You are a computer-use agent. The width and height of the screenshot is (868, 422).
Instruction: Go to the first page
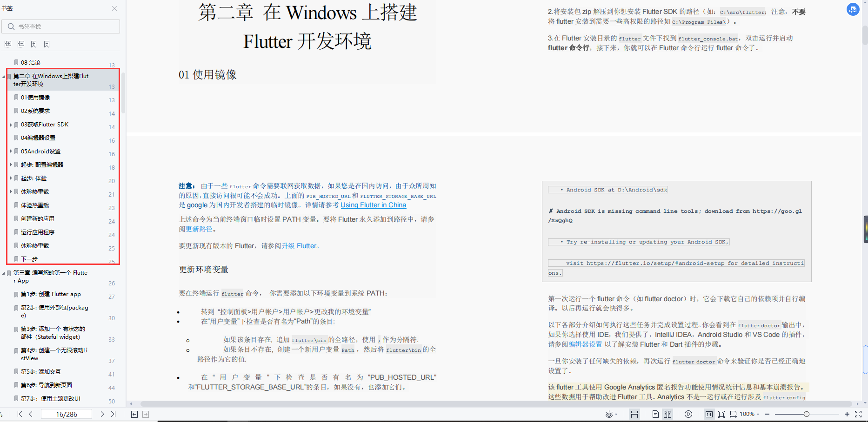click(20, 414)
